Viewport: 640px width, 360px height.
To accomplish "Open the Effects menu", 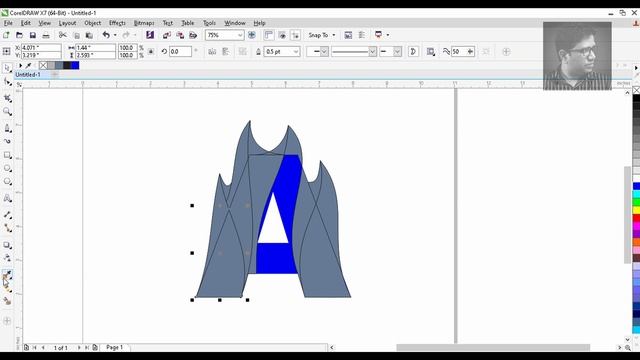I will (117, 23).
